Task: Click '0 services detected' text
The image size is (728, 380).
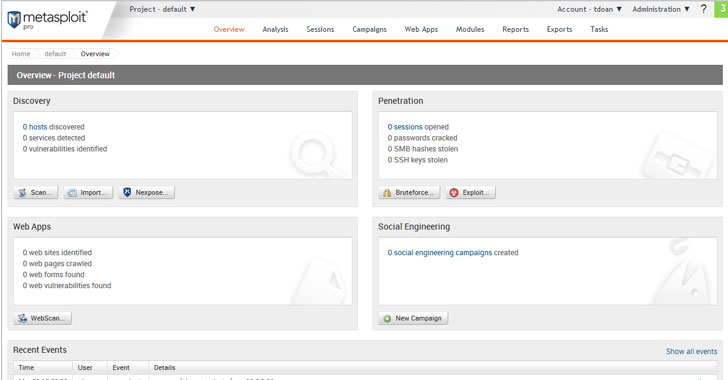Action: 54,138
